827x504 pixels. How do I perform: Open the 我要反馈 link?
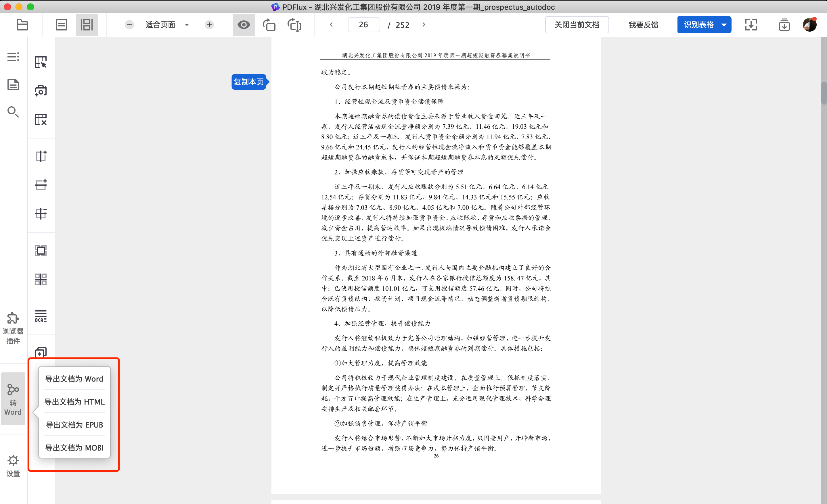point(643,25)
